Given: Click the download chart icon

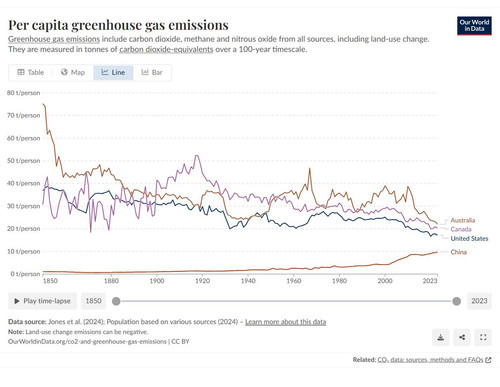Looking at the screenshot, I should pos(441,337).
